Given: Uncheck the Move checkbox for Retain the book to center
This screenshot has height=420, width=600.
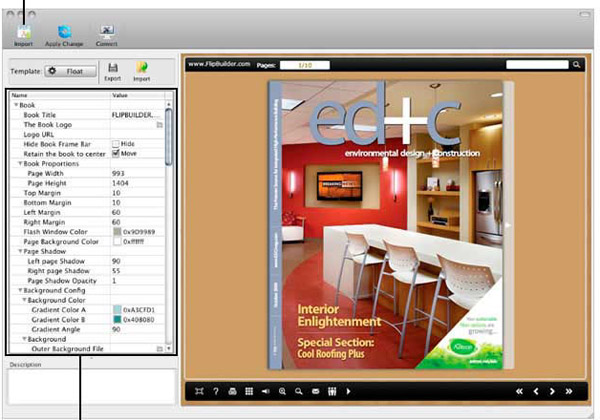Looking at the screenshot, I should coord(116,153).
